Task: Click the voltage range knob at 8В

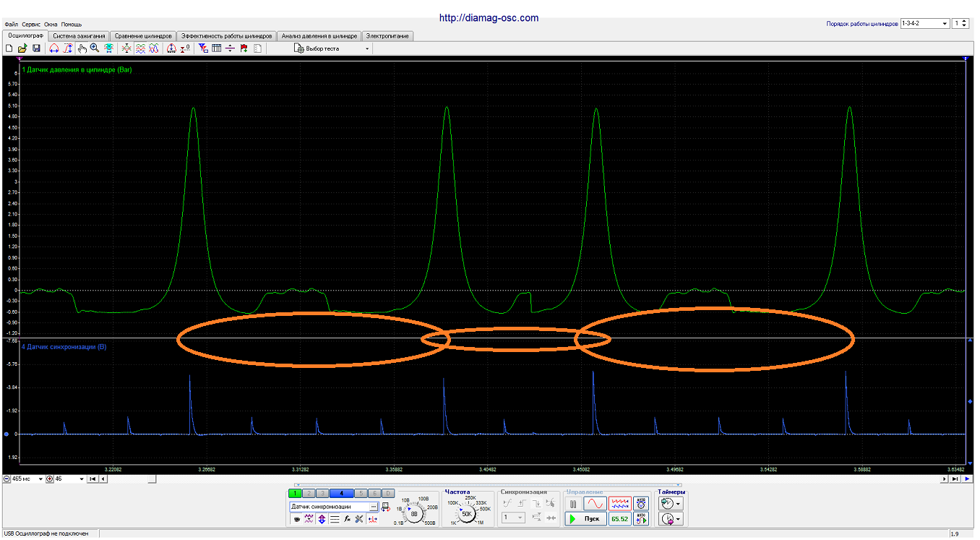Action: coord(414,514)
